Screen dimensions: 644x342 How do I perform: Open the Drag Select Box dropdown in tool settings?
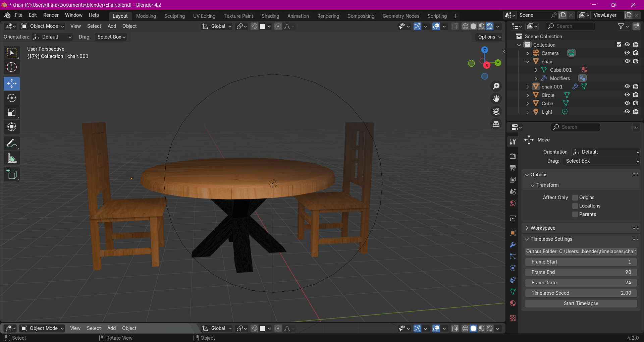tap(111, 37)
